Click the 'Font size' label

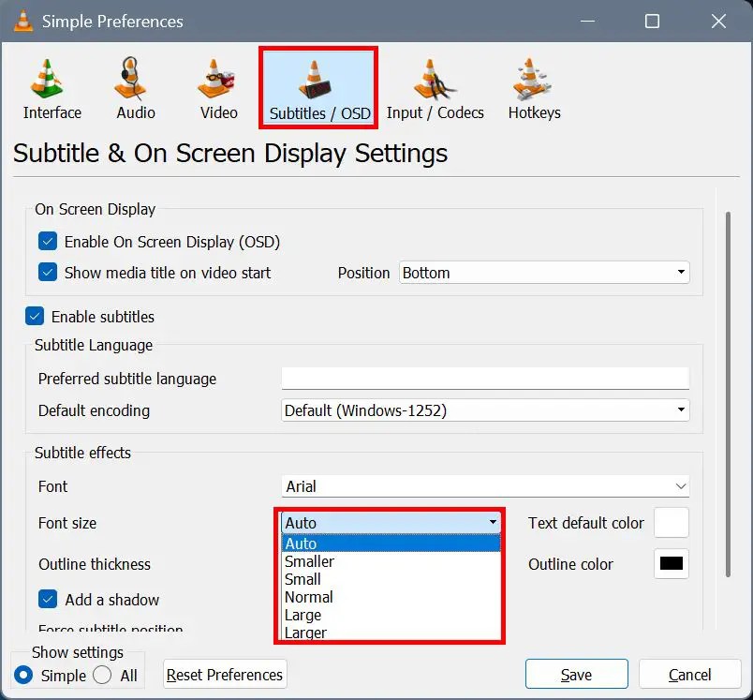pos(67,523)
